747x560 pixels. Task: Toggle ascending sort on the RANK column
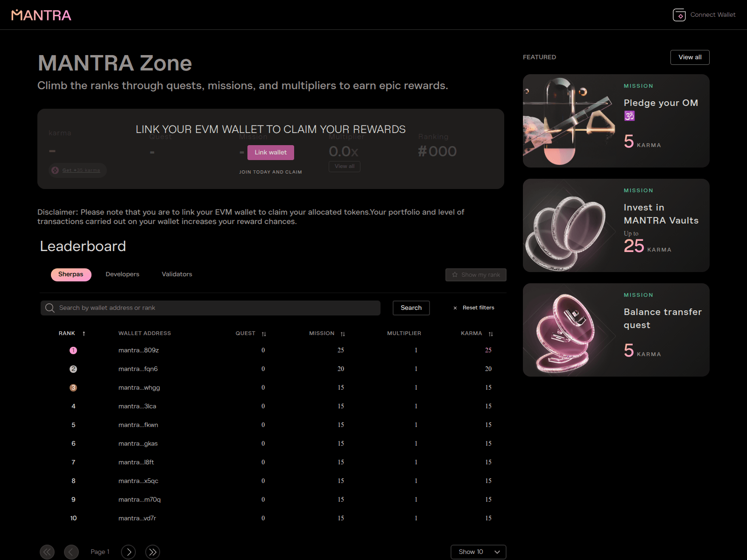84,333
